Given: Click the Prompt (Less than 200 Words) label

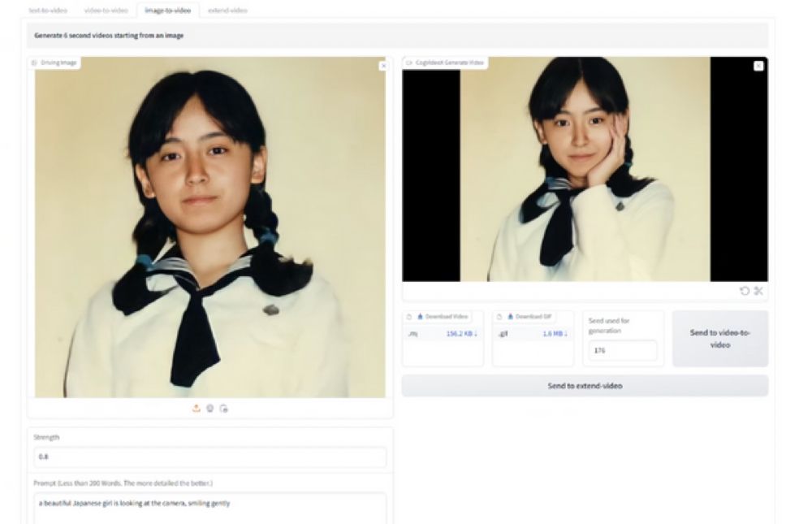Looking at the screenshot, I should tap(123, 483).
